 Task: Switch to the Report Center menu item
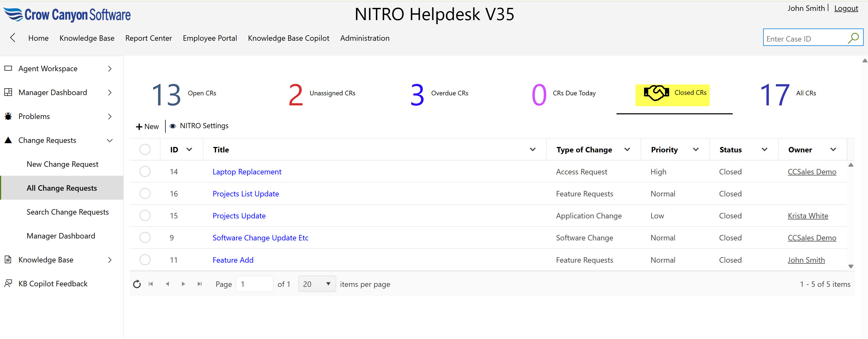(x=149, y=38)
